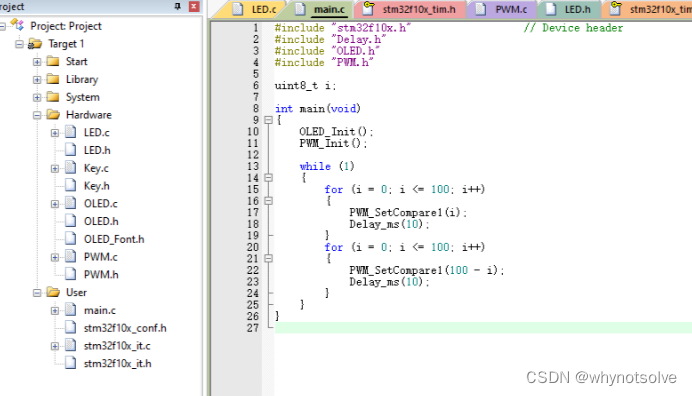
Task: Click the Hardware open-folder icon
Action: (53, 114)
